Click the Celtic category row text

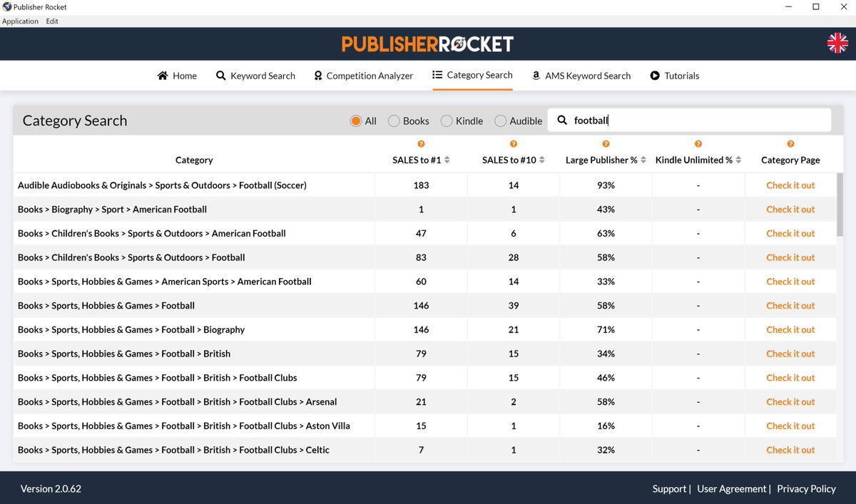pos(173,450)
